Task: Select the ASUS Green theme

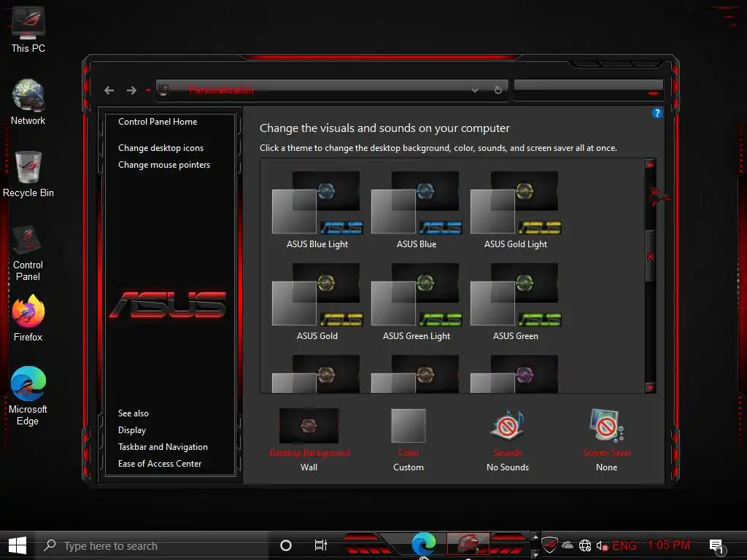Action: pos(516,302)
